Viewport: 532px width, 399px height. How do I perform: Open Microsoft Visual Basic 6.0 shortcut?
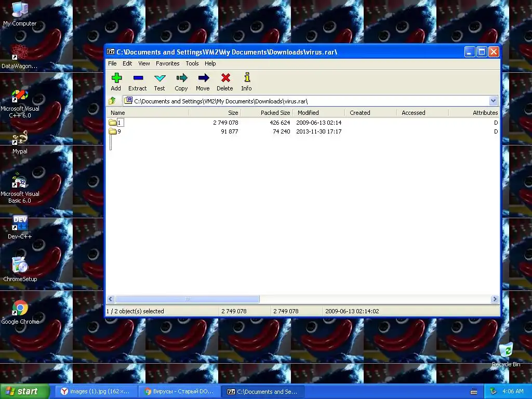[x=20, y=188]
